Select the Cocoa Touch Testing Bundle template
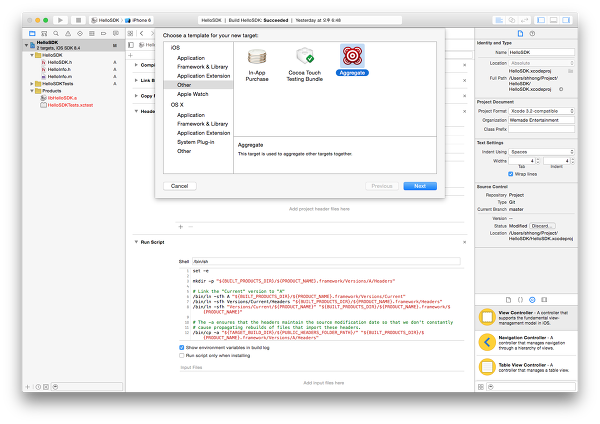Image resolution: width=600 pixels, height=424 pixels. point(305,65)
